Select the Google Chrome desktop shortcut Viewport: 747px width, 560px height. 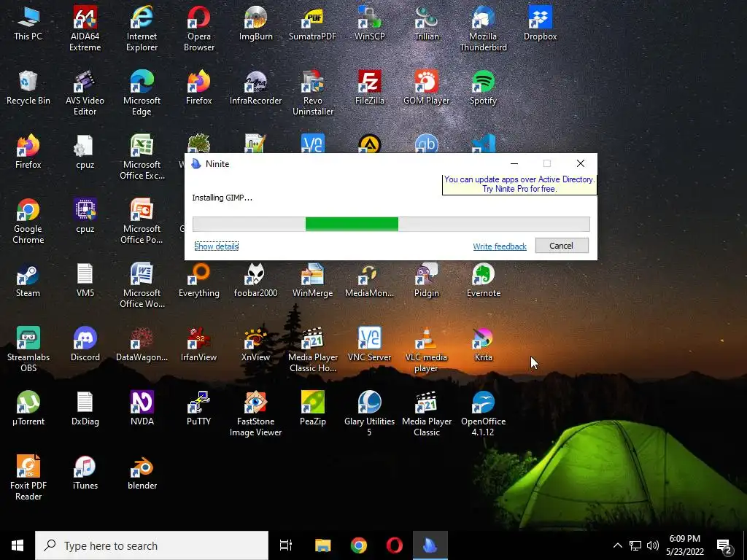[x=28, y=222]
